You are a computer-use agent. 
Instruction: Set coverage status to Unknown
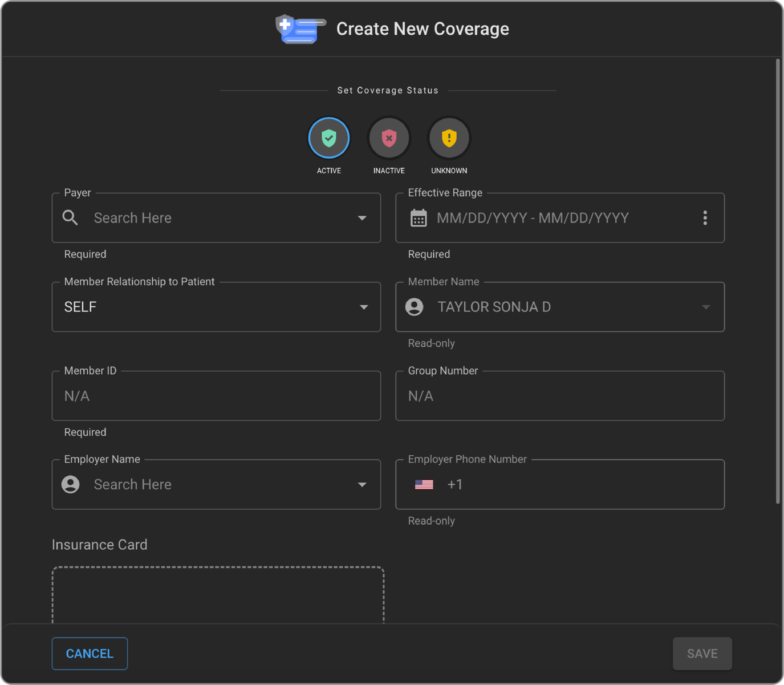[449, 138]
